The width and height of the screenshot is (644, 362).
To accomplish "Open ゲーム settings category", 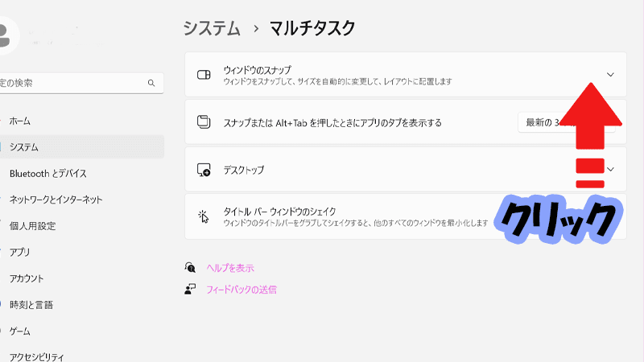I will coord(19,331).
